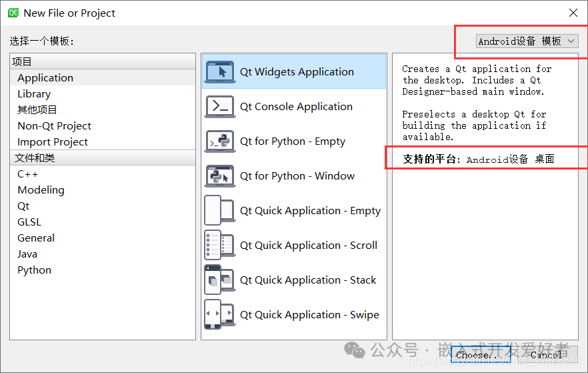This screenshot has height=373, width=588.
Task: Click the Qt Quick Application Stack icon
Action: click(220, 280)
